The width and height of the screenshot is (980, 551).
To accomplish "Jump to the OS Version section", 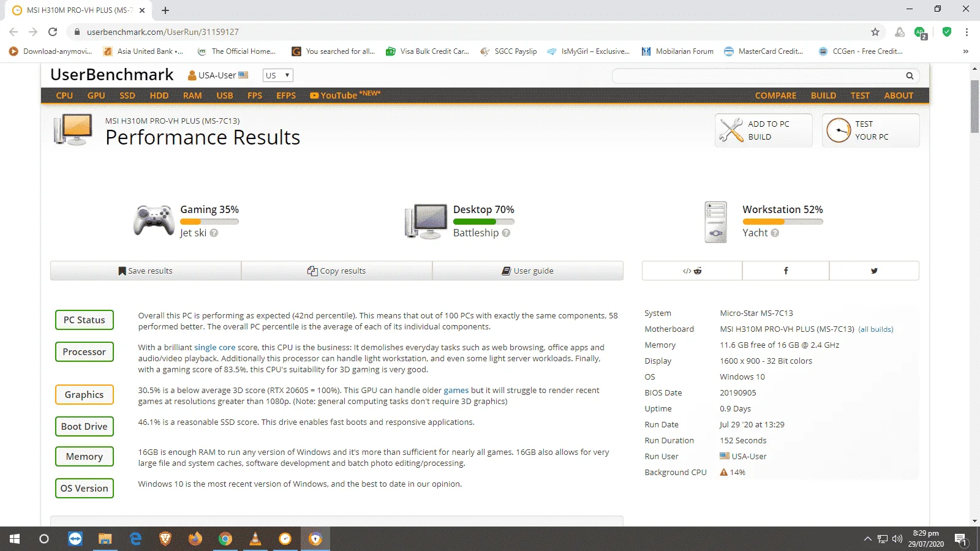I will pyautogui.click(x=85, y=489).
